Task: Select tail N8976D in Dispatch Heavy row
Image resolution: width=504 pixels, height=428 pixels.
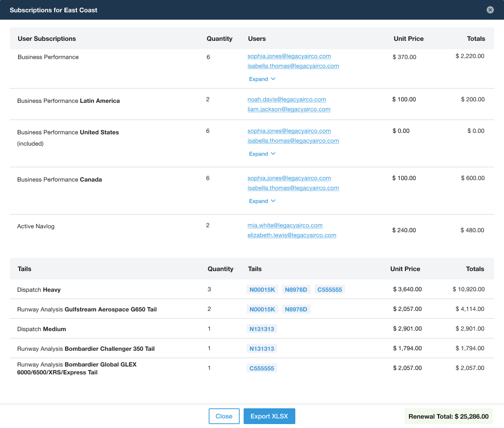Action: tap(296, 289)
